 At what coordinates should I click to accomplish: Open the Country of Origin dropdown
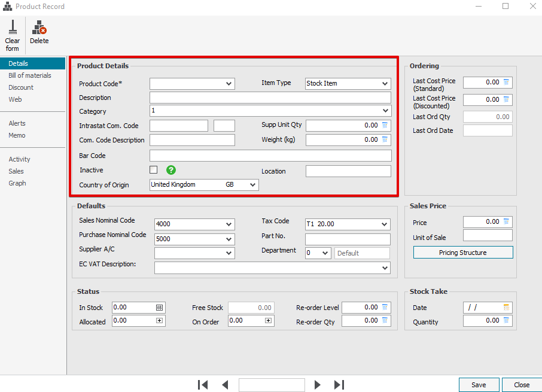pyautogui.click(x=252, y=185)
